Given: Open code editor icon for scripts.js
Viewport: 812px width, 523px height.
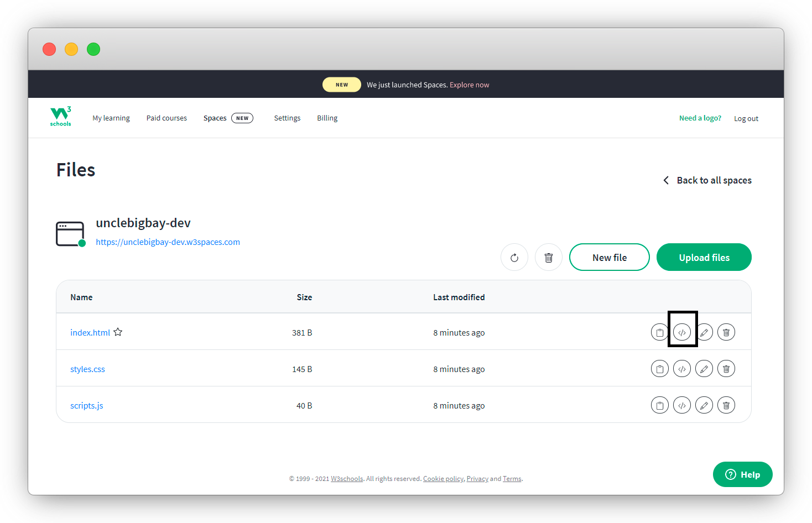Looking at the screenshot, I should (682, 405).
